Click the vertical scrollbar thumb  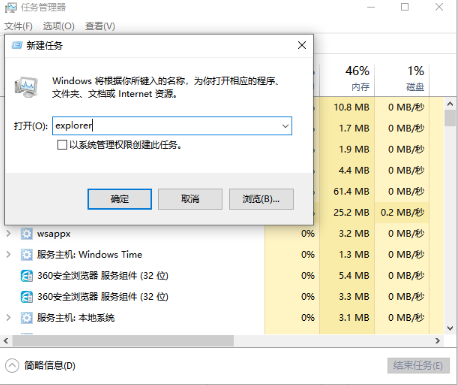point(450,118)
